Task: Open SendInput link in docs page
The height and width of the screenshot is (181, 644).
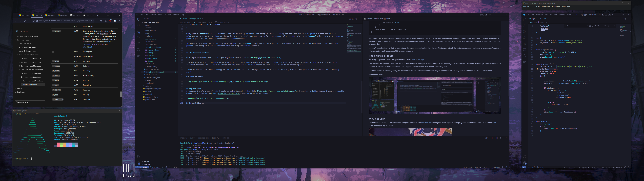Action: [87, 44]
